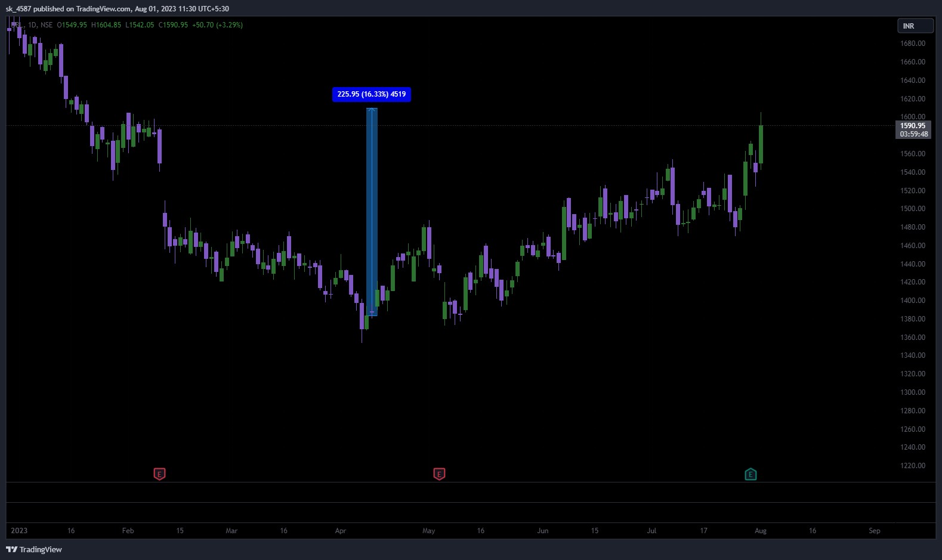Click the 1680.00 price axis label
The width and height of the screenshot is (942, 560).
tap(913, 44)
